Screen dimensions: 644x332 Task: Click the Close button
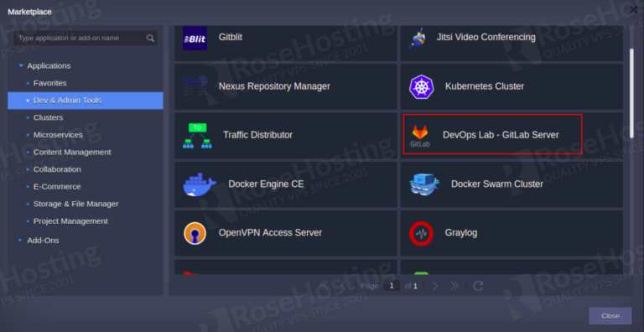pyautogui.click(x=610, y=316)
